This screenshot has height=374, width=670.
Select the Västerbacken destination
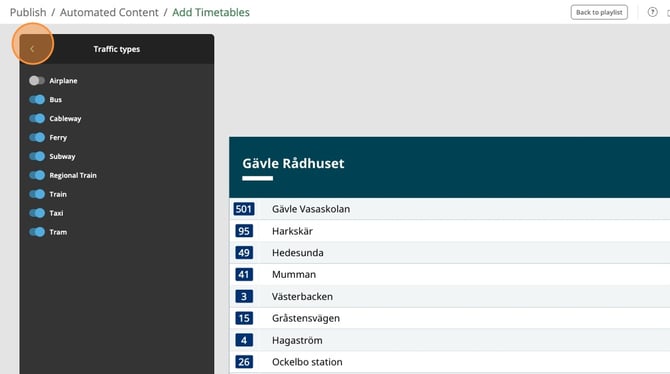303,296
